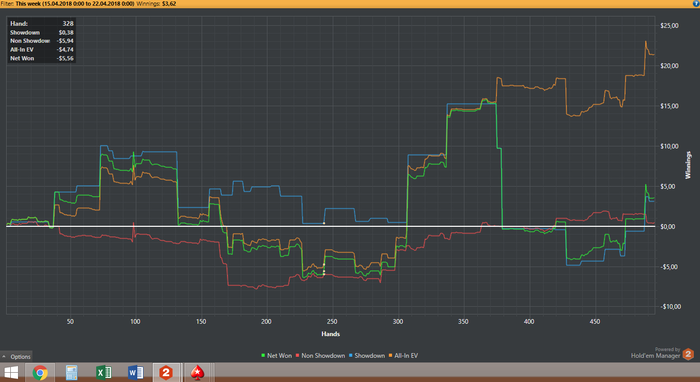Click the $15,00 y-axis label

[669, 106]
